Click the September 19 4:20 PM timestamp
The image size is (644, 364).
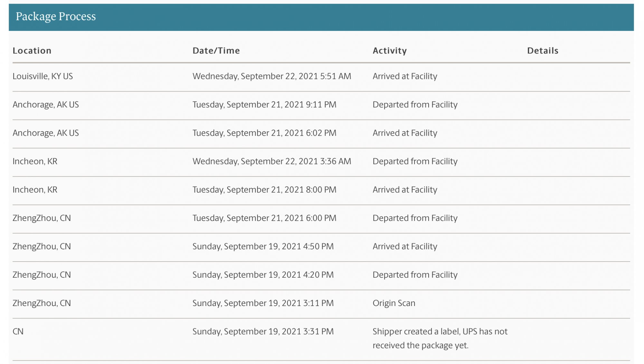[263, 275]
